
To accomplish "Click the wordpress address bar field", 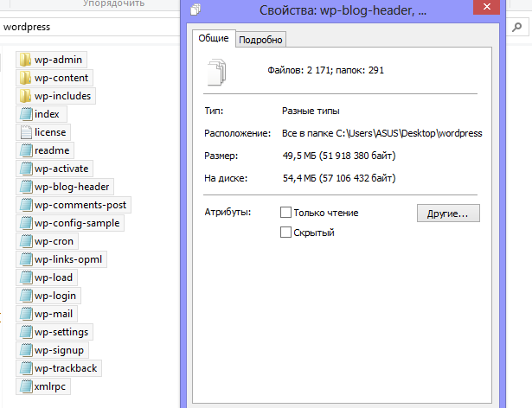I will point(90,27).
